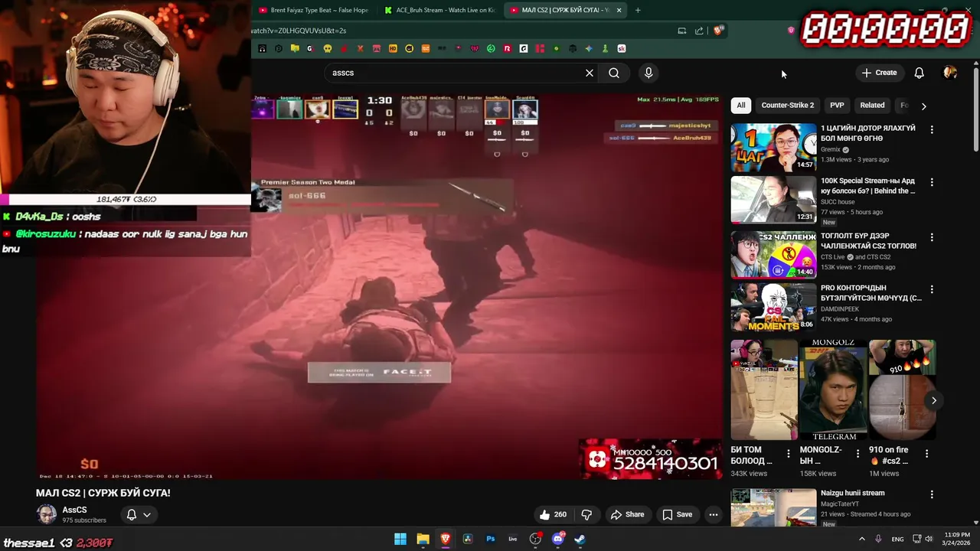Open the clock showing 11:09 PM
The image size is (980, 551).
click(x=956, y=539)
